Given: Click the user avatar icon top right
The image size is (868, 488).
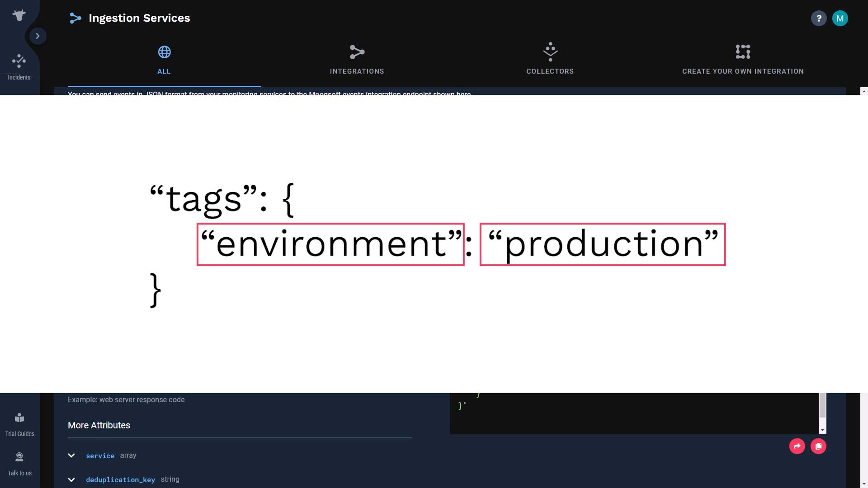Looking at the screenshot, I should point(840,18).
